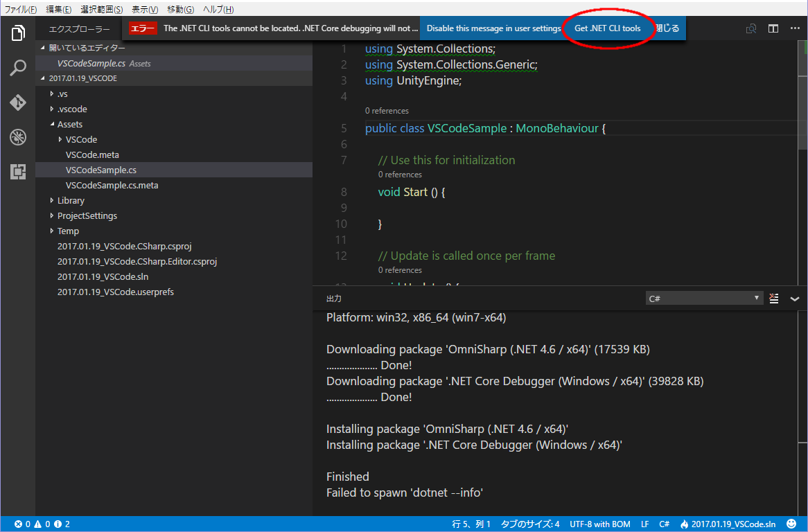Select the Explorer icon in the activity bar
808x532 pixels.
pos(17,32)
